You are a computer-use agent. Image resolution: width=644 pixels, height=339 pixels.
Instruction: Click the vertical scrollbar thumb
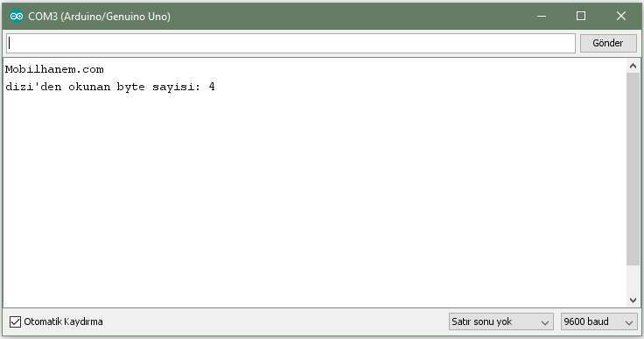(x=633, y=169)
